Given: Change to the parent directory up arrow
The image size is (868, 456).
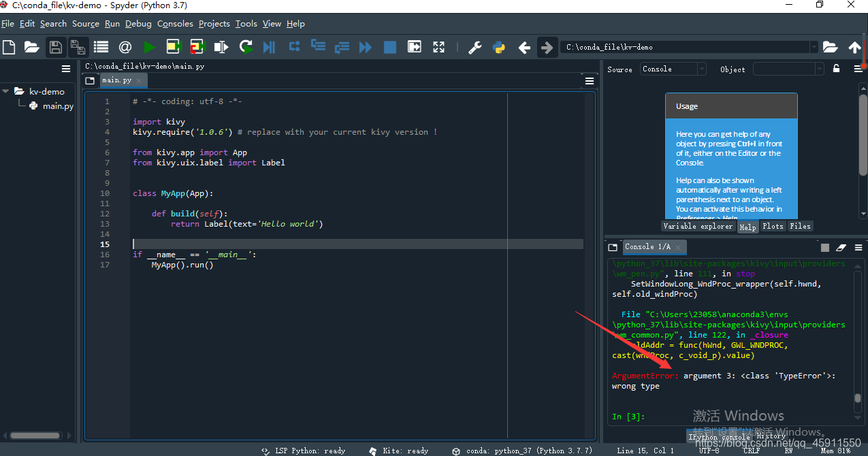Looking at the screenshot, I should pos(855,47).
